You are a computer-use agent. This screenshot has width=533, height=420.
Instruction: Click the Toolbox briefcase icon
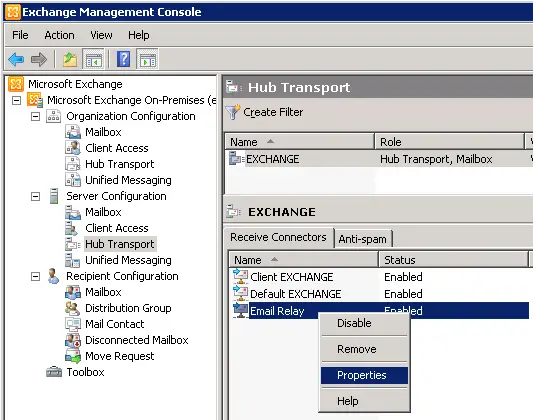tap(54, 372)
